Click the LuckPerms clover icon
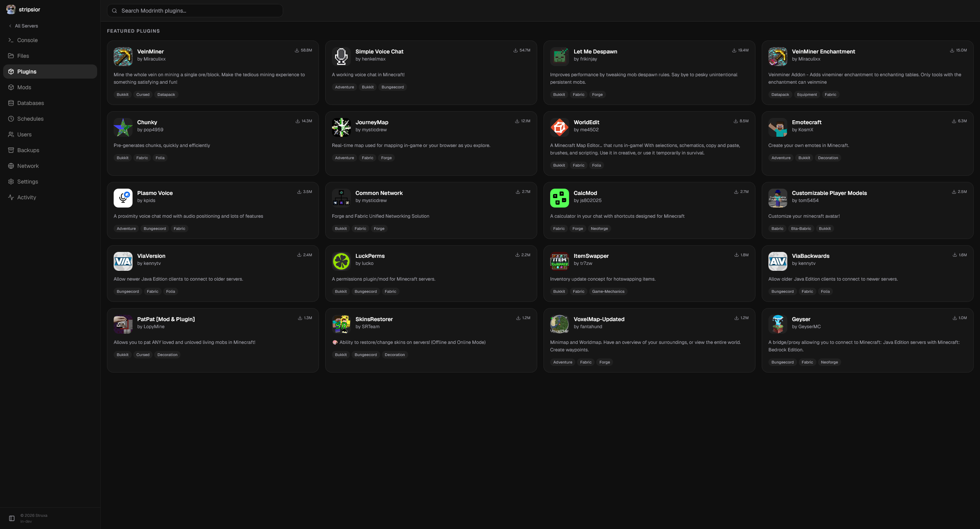Viewport: 980px width, 529px height. (341, 261)
